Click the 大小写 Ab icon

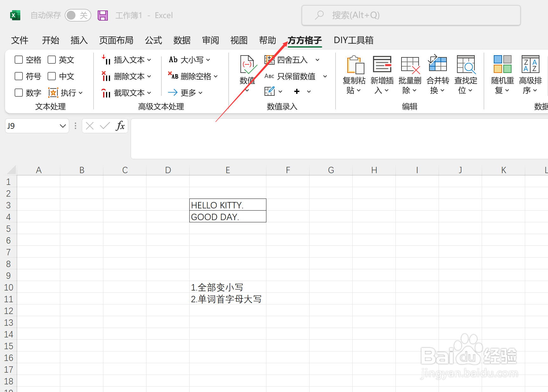pyautogui.click(x=173, y=60)
